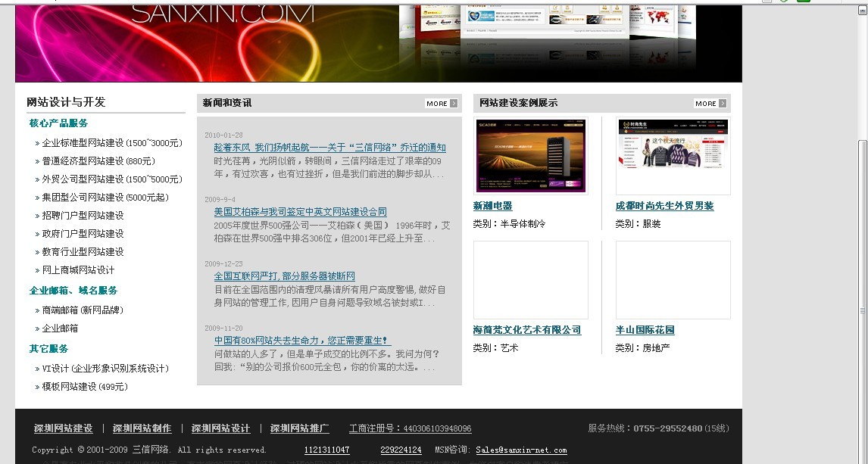Open 新潮电器 case title link
Screen dimensions: 868x464
point(492,206)
